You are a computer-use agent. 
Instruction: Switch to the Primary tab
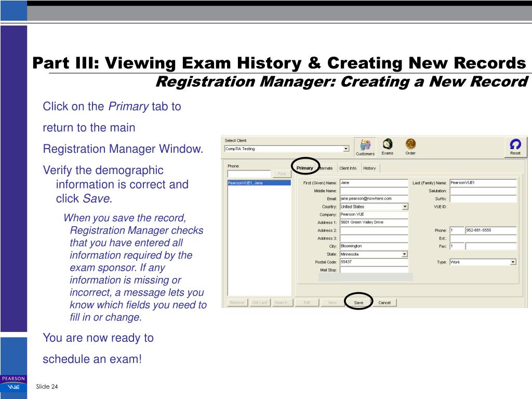[304, 168]
